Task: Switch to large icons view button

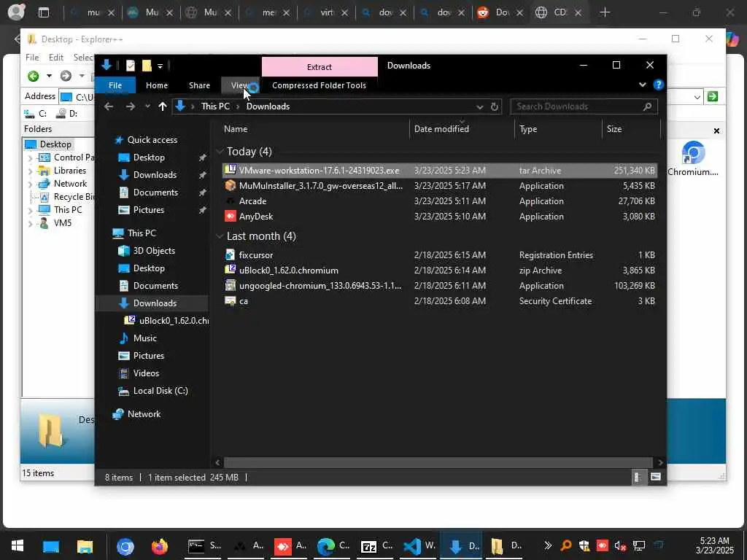Action: pos(656,477)
